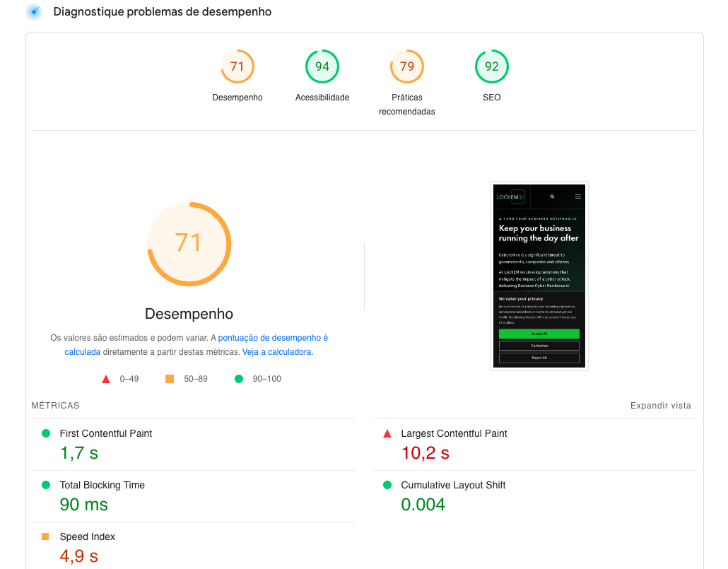
Task: Click green circle beside Total Blocking Time
Action: pos(46,485)
